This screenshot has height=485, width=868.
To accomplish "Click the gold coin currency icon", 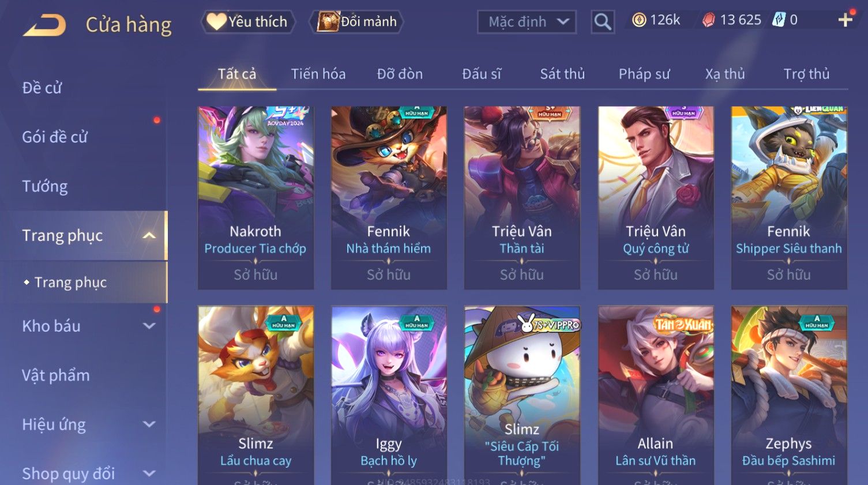I will pyautogui.click(x=639, y=20).
